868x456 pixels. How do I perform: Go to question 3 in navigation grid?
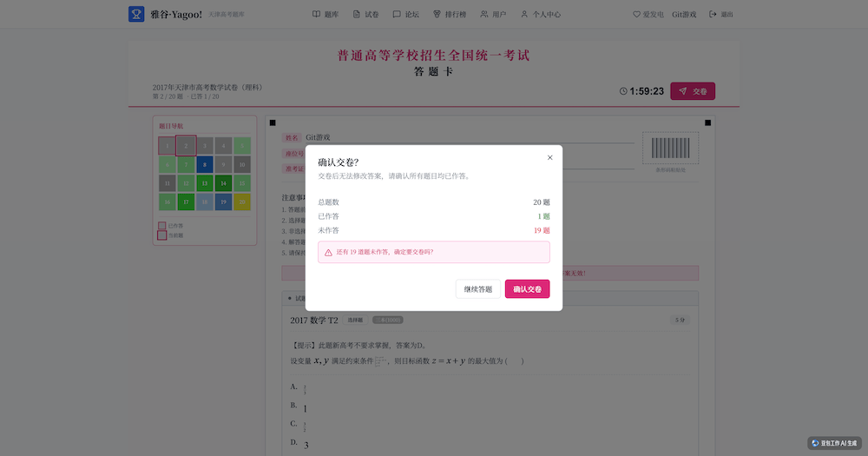pos(205,146)
